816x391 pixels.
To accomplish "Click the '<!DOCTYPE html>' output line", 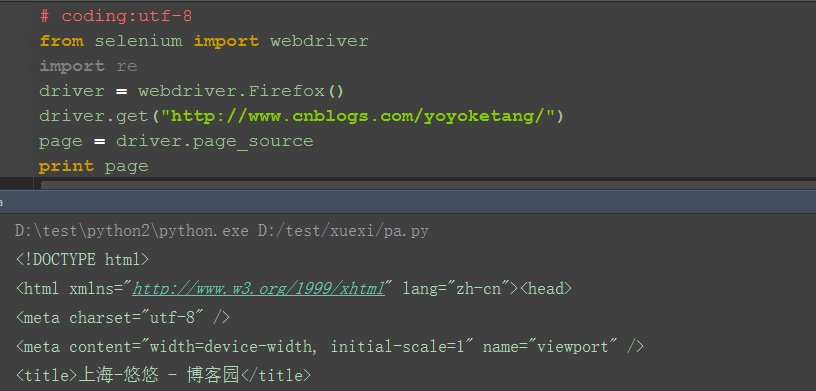I will (82, 259).
